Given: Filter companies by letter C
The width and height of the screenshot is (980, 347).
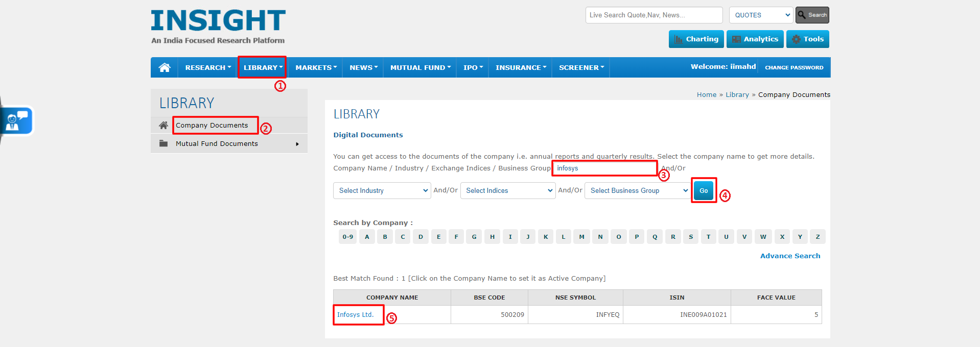Looking at the screenshot, I should tap(403, 237).
